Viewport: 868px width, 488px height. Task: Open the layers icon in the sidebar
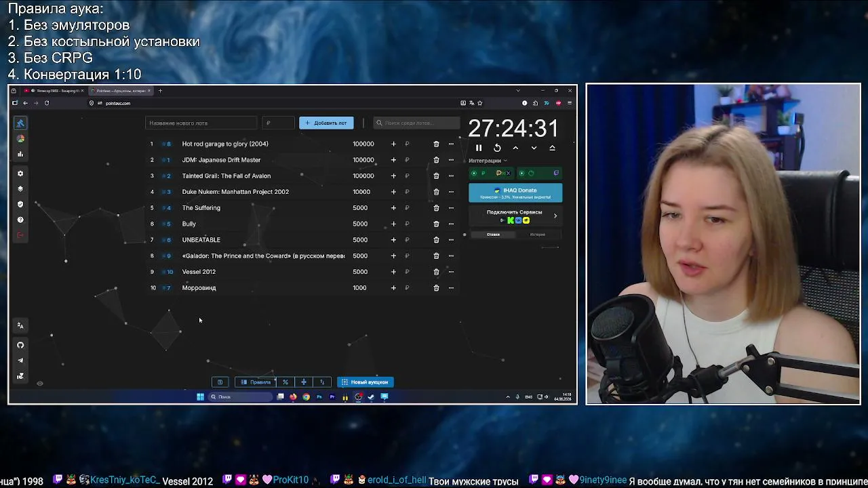pyautogui.click(x=20, y=189)
